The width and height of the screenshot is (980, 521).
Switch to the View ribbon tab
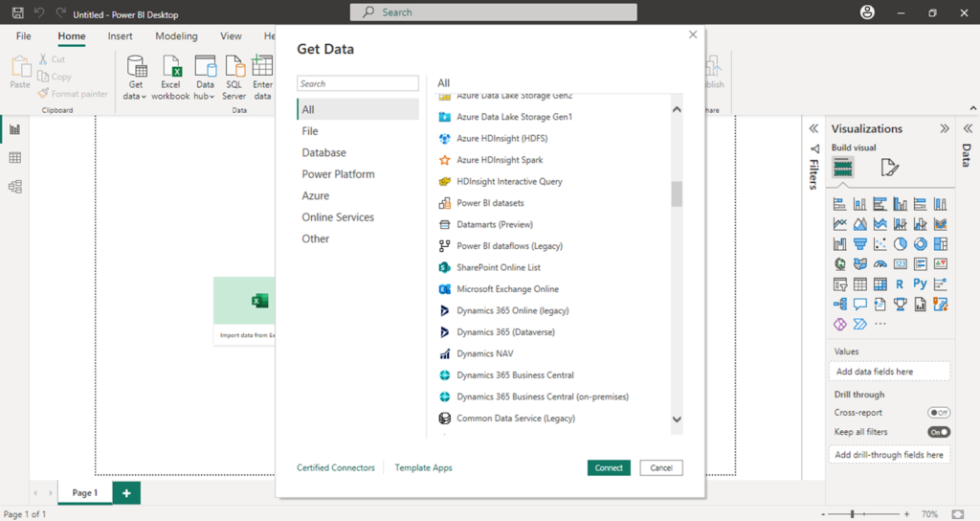[x=231, y=36]
